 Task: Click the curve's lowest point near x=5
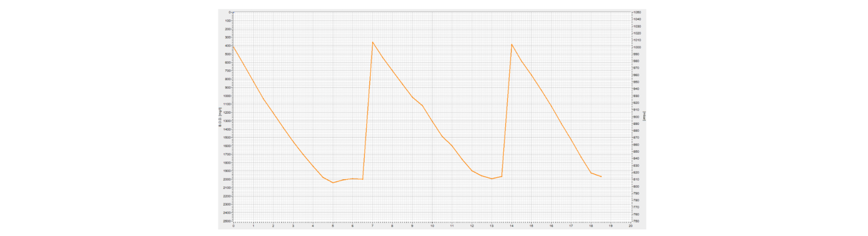click(333, 183)
